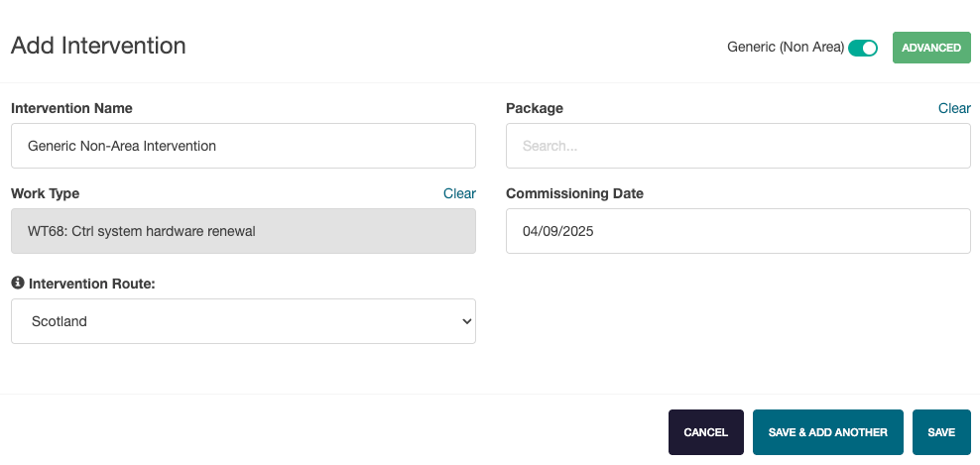Open the ADVANCED options

coord(930,48)
